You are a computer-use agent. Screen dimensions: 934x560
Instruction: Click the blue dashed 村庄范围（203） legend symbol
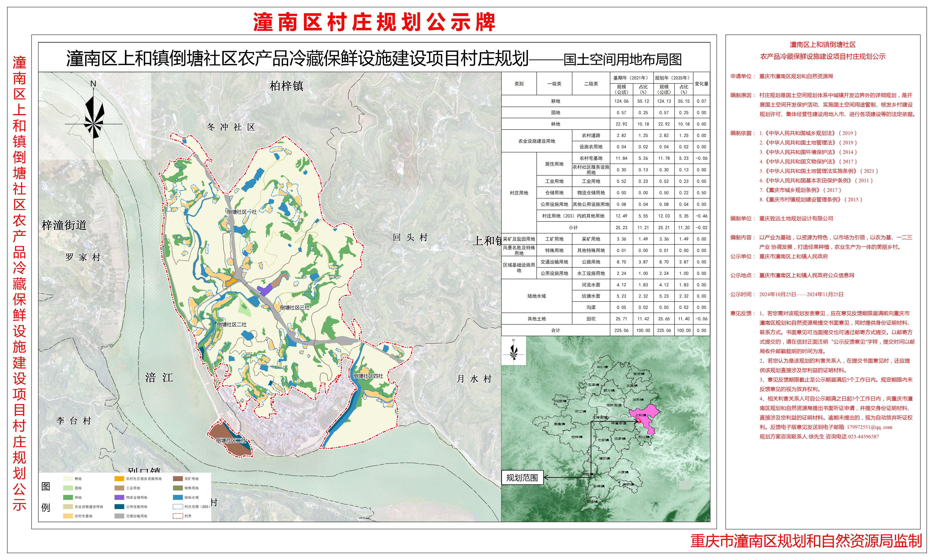(178, 507)
